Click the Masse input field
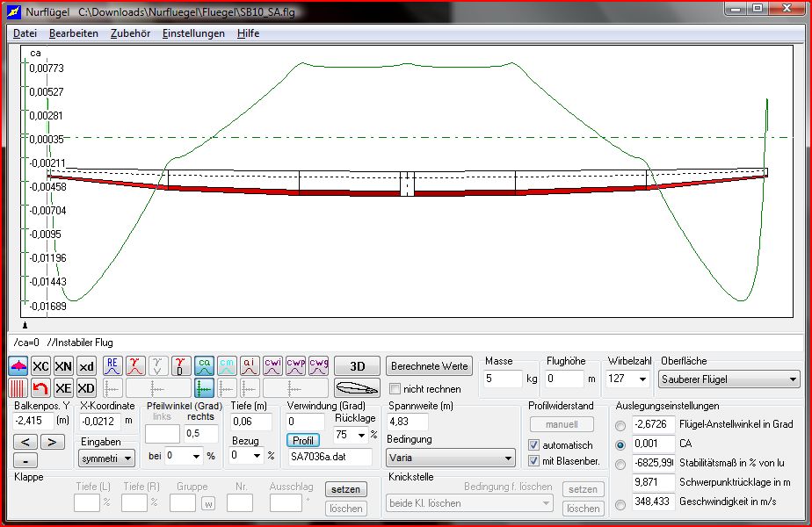 pos(502,379)
